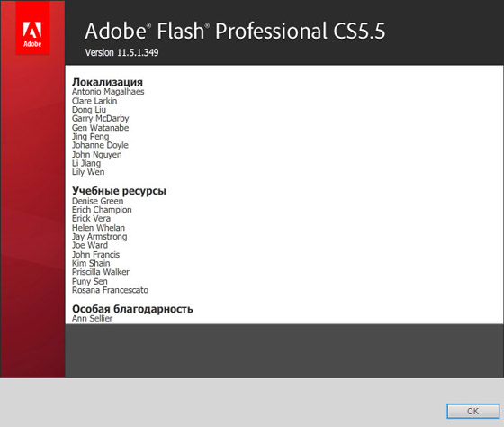Click the name John Francis
This screenshot has height=427, width=504.
click(95, 255)
